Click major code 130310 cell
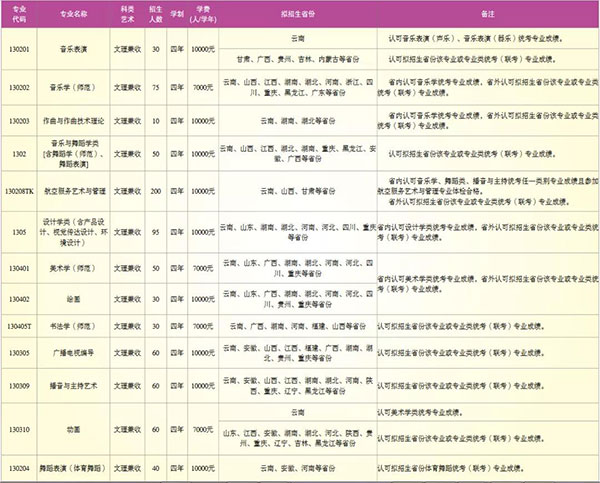Image resolution: width=600 pixels, height=483 pixels. tap(19, 431)
